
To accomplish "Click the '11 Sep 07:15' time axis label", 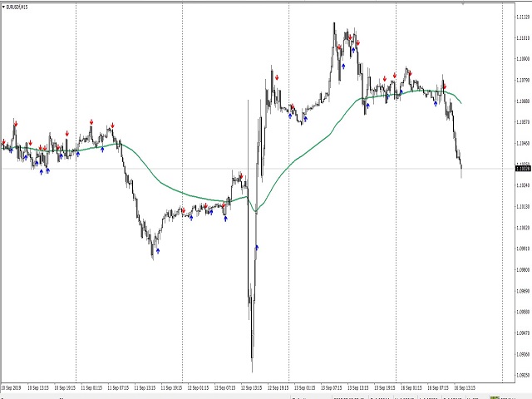I will 118,387.
